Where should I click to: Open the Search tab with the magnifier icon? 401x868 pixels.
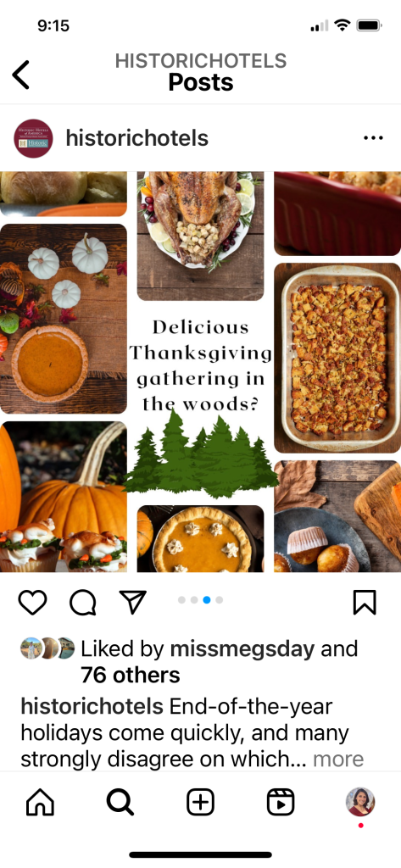(x=120, y=802)
